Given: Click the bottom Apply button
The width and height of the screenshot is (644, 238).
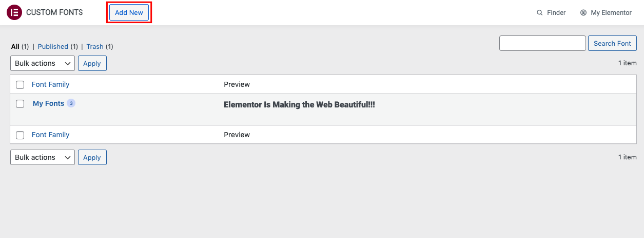Looking at the screenshot, I should tap(92, 157).
